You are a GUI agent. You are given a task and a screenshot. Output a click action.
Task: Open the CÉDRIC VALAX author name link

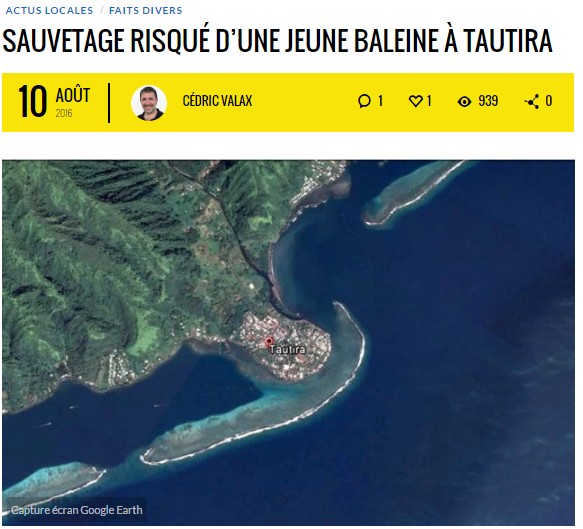point(217,101)
